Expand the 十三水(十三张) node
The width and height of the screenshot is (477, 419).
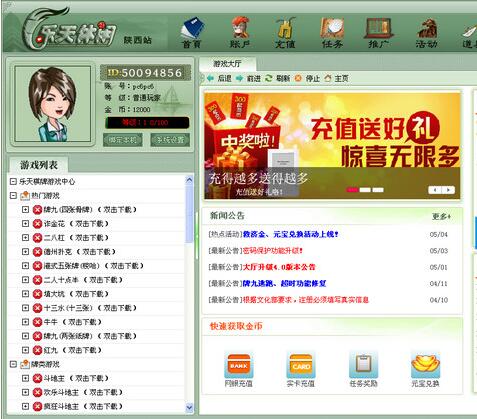[x=25, y=308]
